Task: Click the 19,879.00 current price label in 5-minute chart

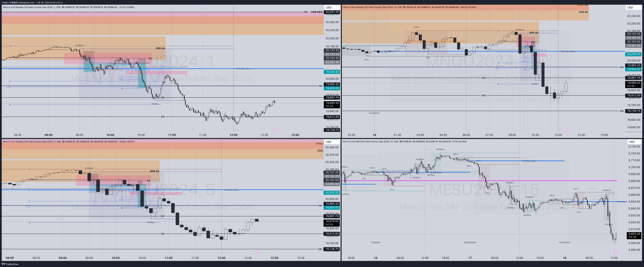Action: [x=332, y=223]
